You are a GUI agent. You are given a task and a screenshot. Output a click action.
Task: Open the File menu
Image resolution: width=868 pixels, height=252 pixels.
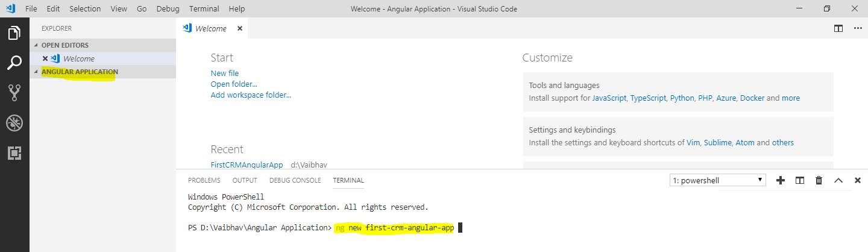tap(31, 9)
